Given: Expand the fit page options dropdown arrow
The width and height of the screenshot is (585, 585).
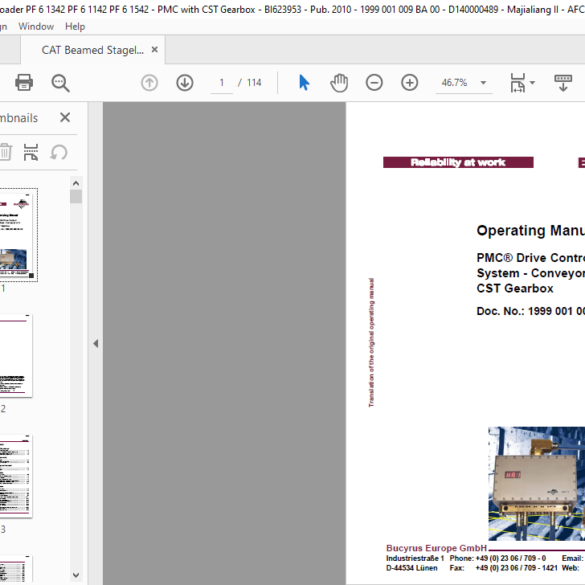Looking at the screenshot, I should (x=532, y=82).
